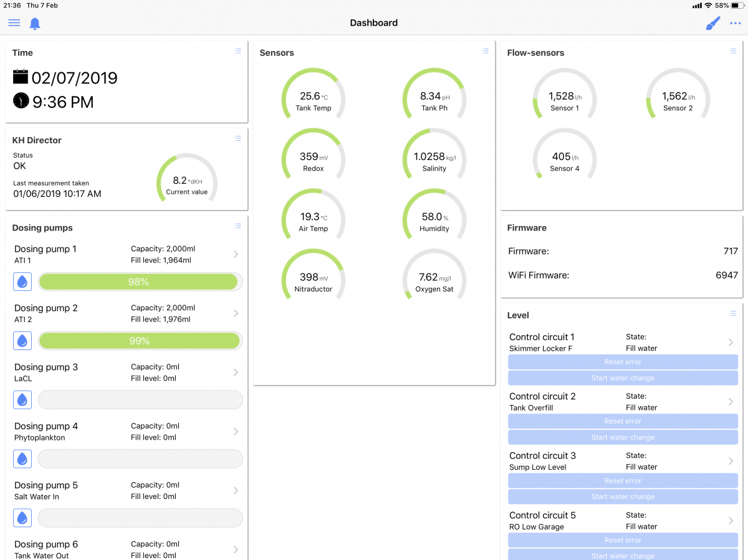Image resolution: width=748 pixels, height=560 pixels.
Task: Expand Dosing pump 2 details chevron
Action: click(236, 313)
